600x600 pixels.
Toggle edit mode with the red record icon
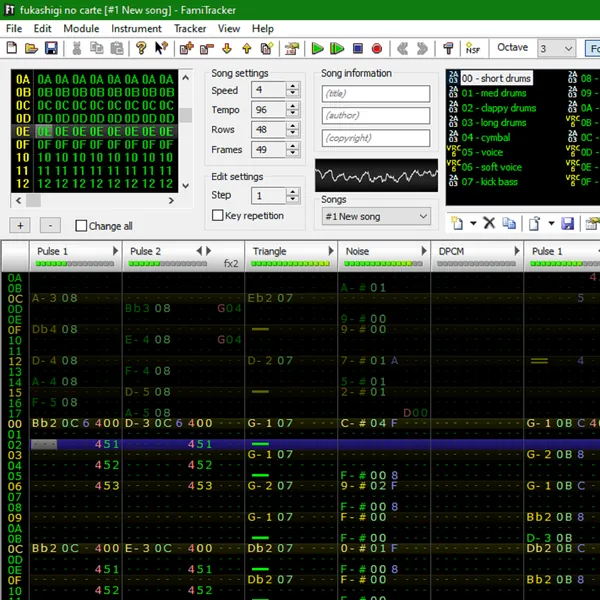pos(377,48)
